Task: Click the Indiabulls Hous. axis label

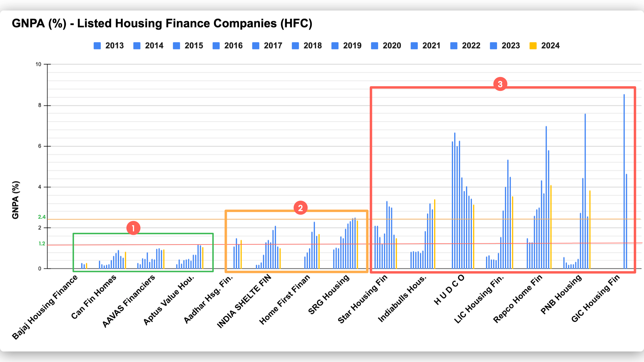Action: point(402,298)
